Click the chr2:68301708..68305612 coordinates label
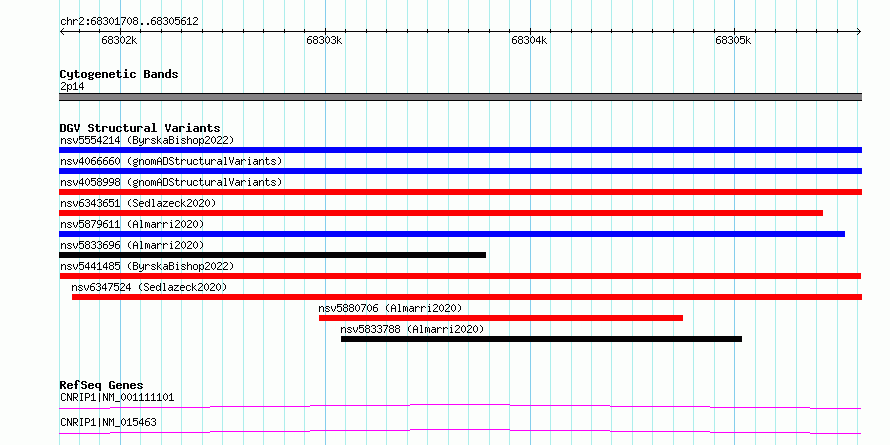890x445 pixels. pyautogui.click(x=129, y=22)
